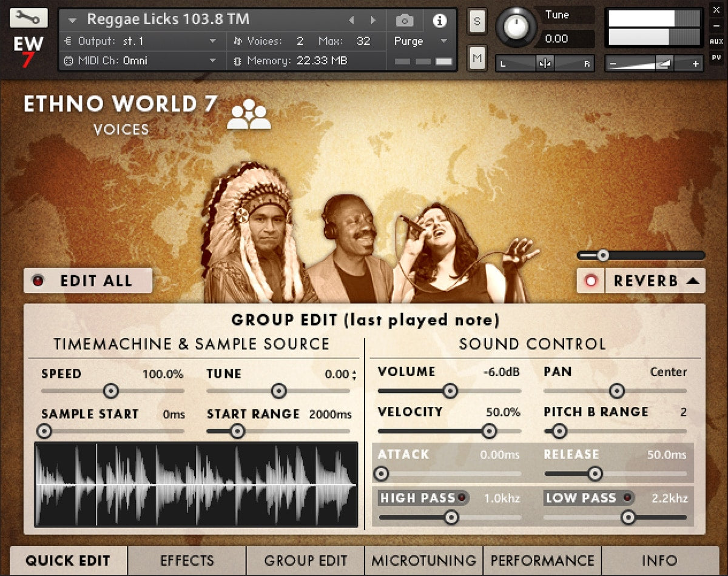Screen dimensions: 728x576
Task: Click the master volume slider
Action: [654, 63]
